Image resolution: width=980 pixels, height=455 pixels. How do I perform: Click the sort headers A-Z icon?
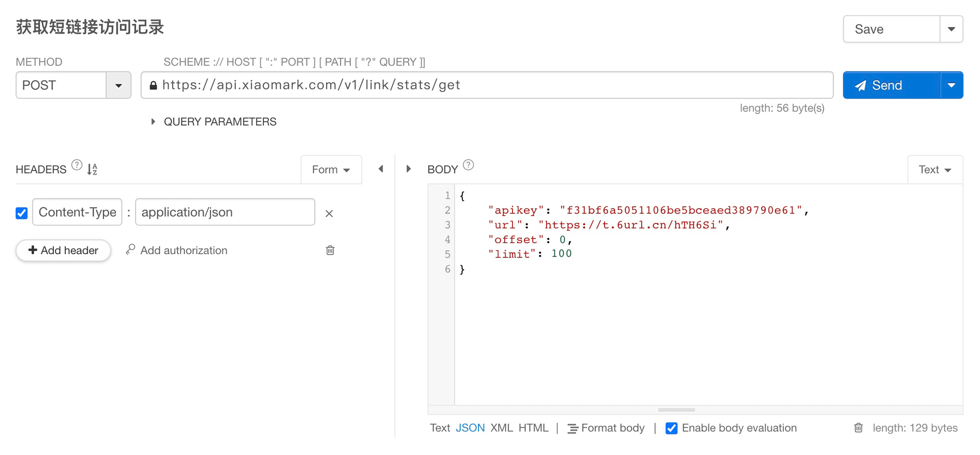coord(93,169)
